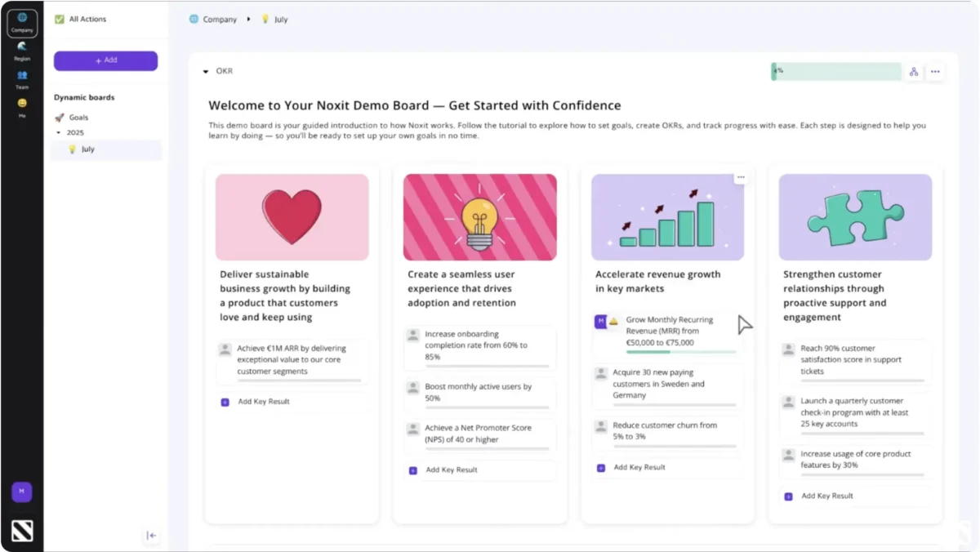Open options menu on revenue growth card
This screenshot has width=980, height=552.
(741, 177)
